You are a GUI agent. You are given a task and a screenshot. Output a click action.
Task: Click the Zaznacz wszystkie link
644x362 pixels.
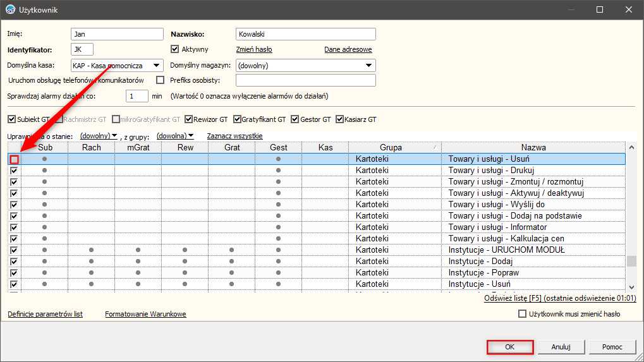(x=234, y=136)
